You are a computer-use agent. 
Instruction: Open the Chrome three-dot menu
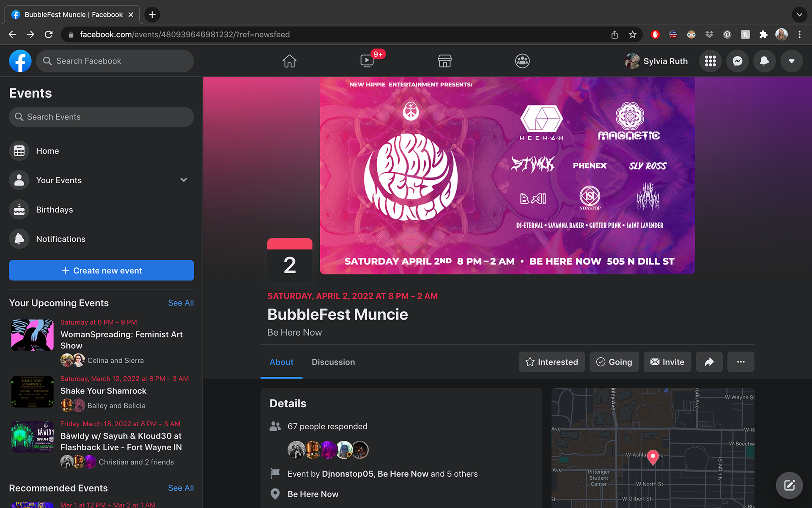799,34
